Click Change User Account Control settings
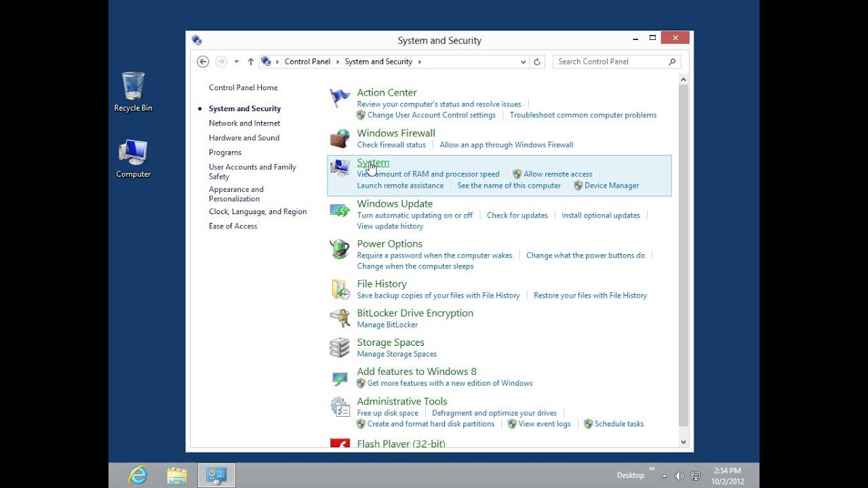 tap(431, 115)
